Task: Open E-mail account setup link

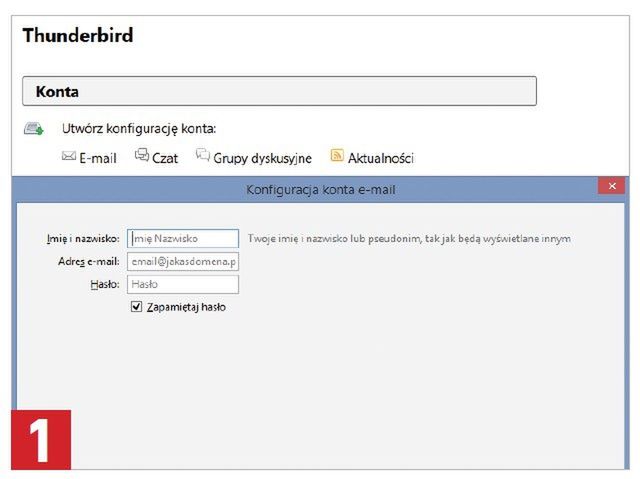Action: (x=98, y=158)
